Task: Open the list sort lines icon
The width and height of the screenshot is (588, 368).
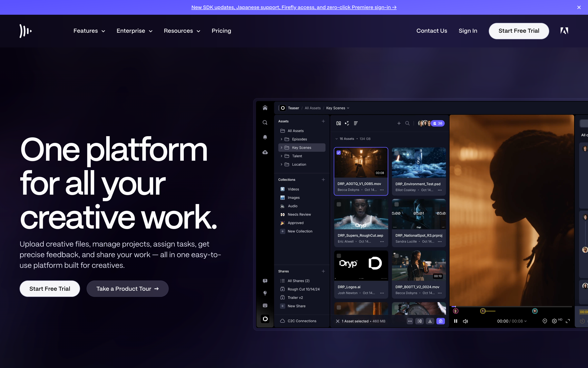Action: [356, 123]
